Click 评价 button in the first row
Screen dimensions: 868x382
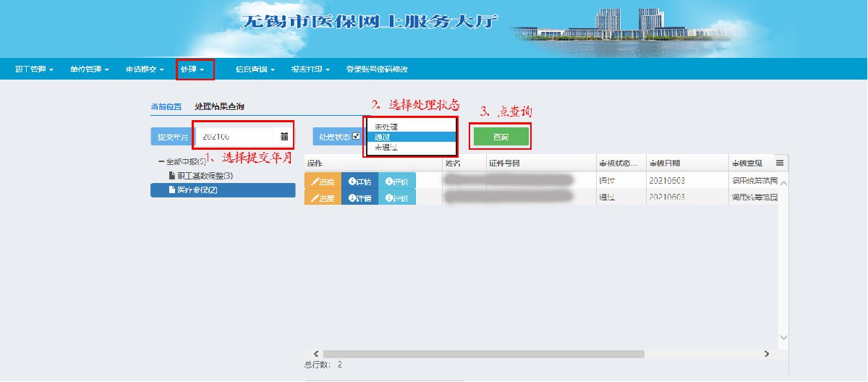coord(396,181)
